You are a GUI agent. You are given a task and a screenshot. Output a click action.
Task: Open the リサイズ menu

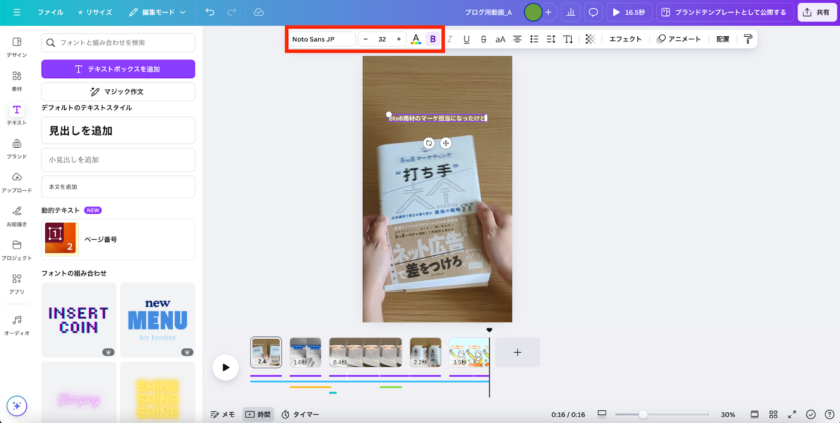pyautogui.click(x=95, y=12)
